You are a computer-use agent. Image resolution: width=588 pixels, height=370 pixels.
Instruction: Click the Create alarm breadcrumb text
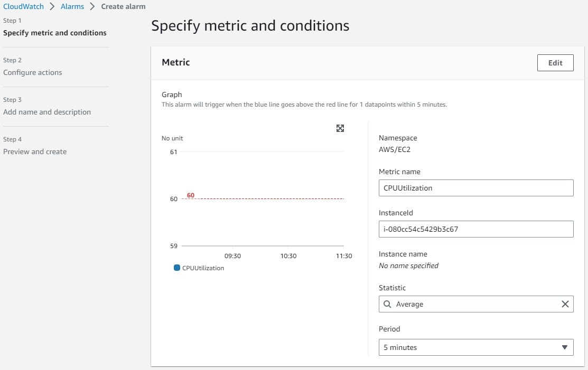coord(123,6)
